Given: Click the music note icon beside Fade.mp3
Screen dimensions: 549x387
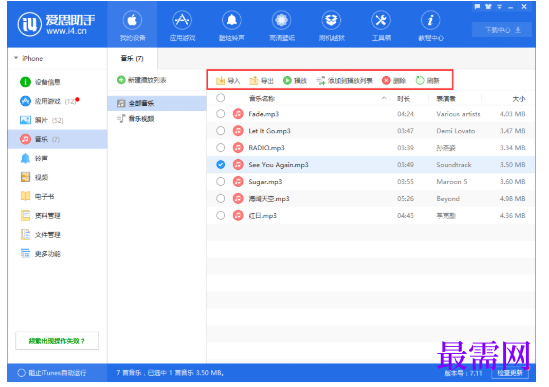Looking at the screenshot, I should pos(238,114).
